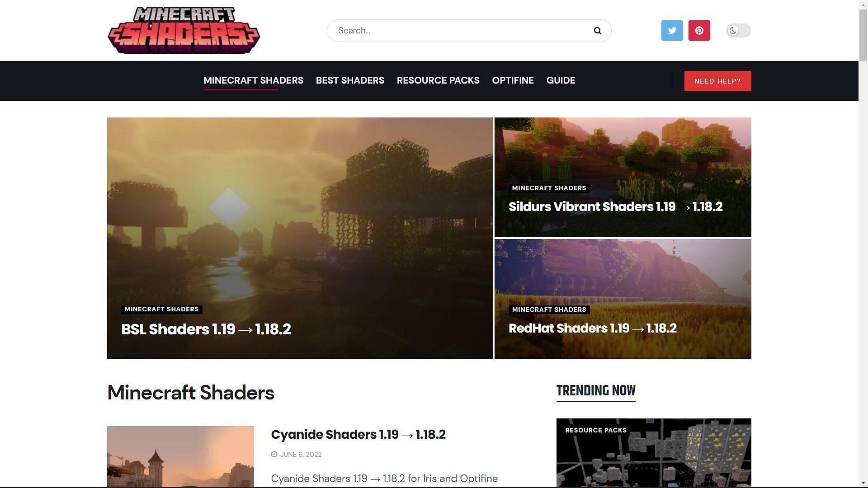Image resolution: width=868 pixels, height=488 pixels.
Task: Select the GUIDE tab
Action: 561,80
